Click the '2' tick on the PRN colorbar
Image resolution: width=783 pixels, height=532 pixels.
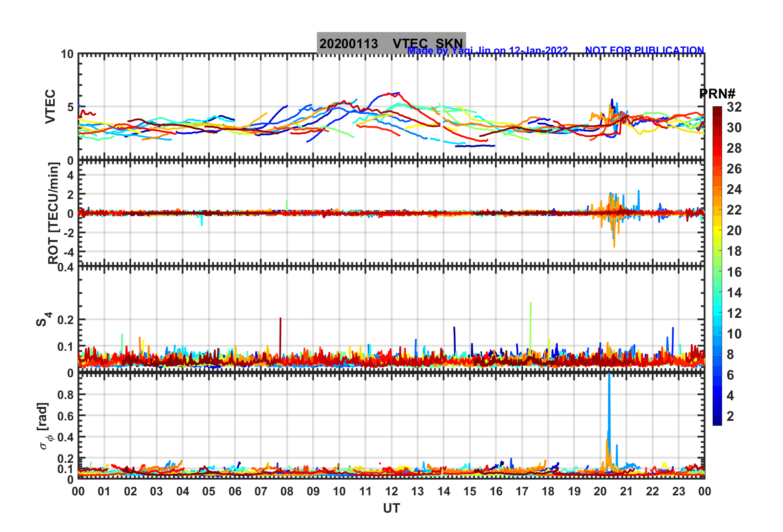[730, 416]
